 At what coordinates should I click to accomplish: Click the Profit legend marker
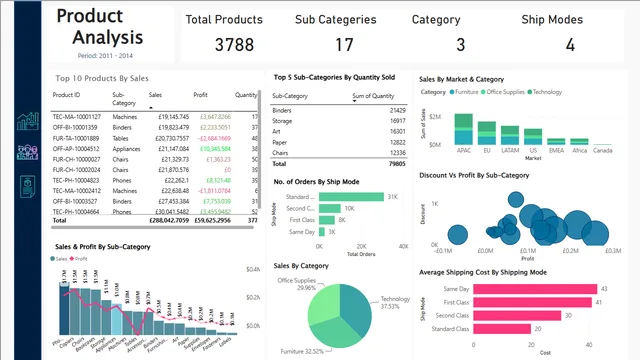coord(72,259)
